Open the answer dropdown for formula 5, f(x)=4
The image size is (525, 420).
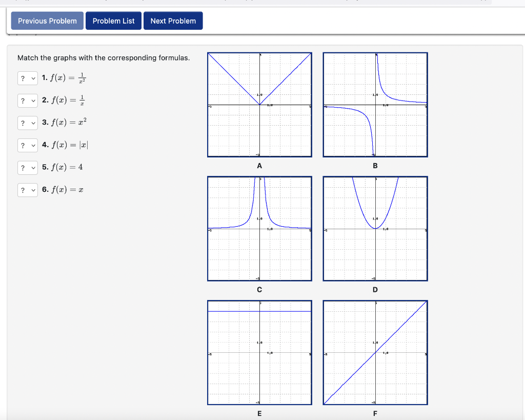click(x=27, y=168)
